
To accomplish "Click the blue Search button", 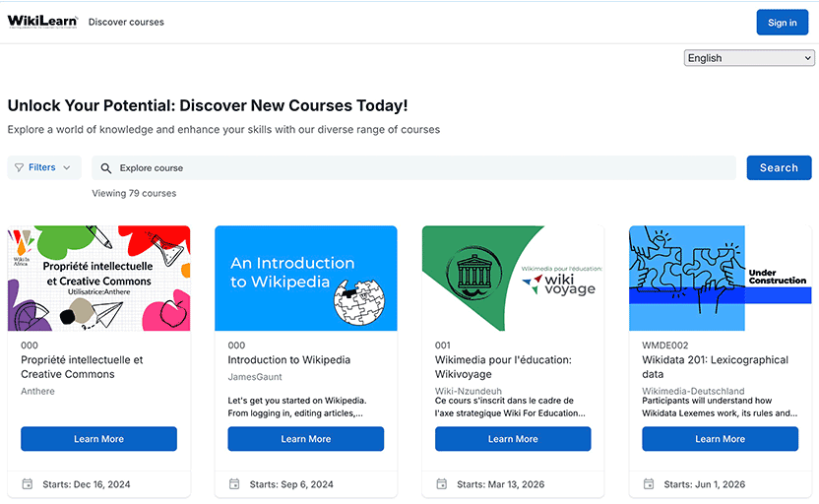I will [x=779, y=167].
